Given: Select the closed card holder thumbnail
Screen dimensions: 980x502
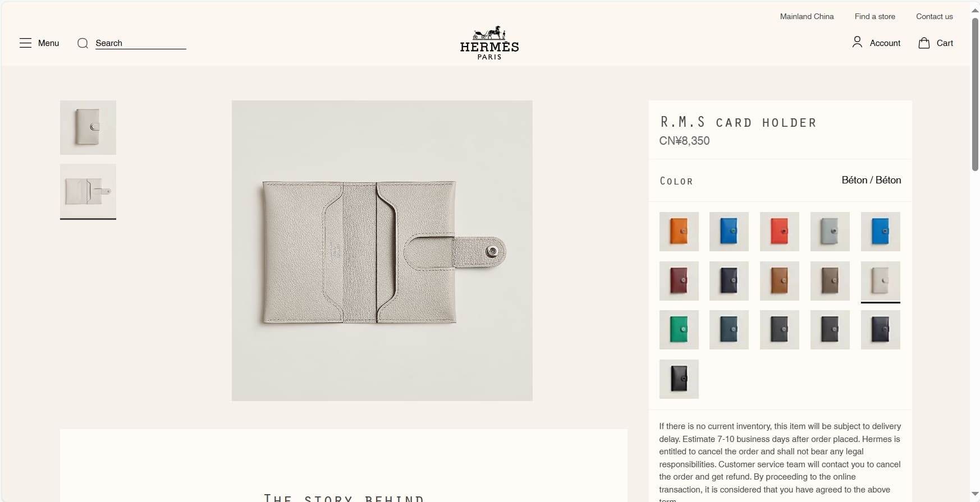Looking at the screenshot, I should point(88,127).
